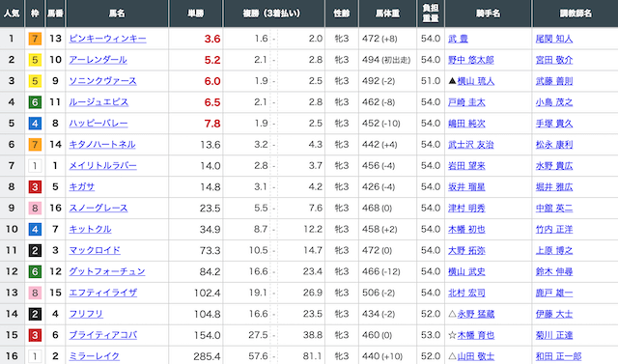View jockey 大野 拓弥 profile
The image size is (618, 364).
pos(466,250)
